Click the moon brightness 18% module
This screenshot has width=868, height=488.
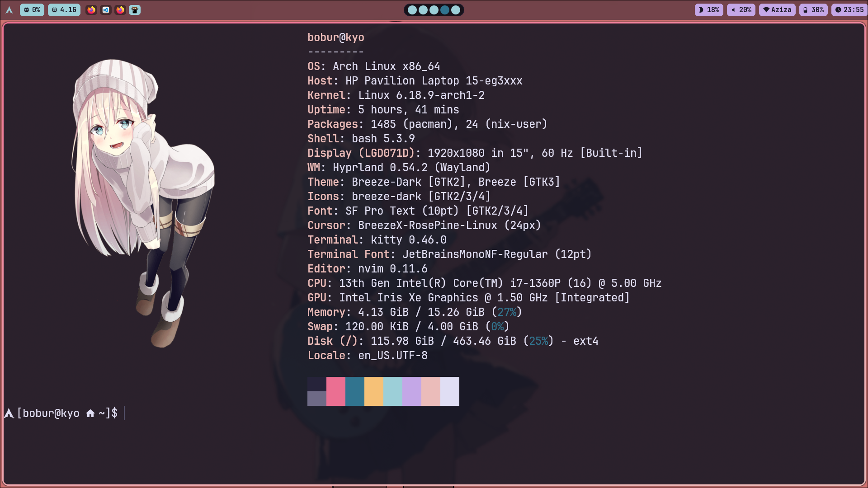tap(708, 9)
